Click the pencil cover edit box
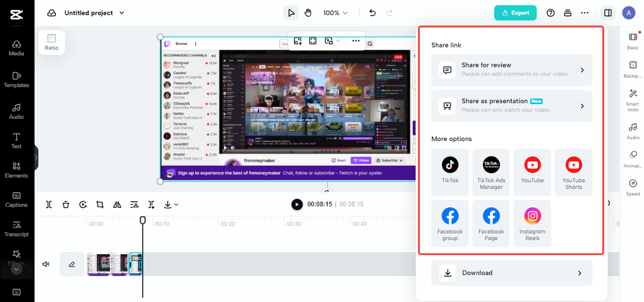The image size is (644, 302). pos(72,264)
